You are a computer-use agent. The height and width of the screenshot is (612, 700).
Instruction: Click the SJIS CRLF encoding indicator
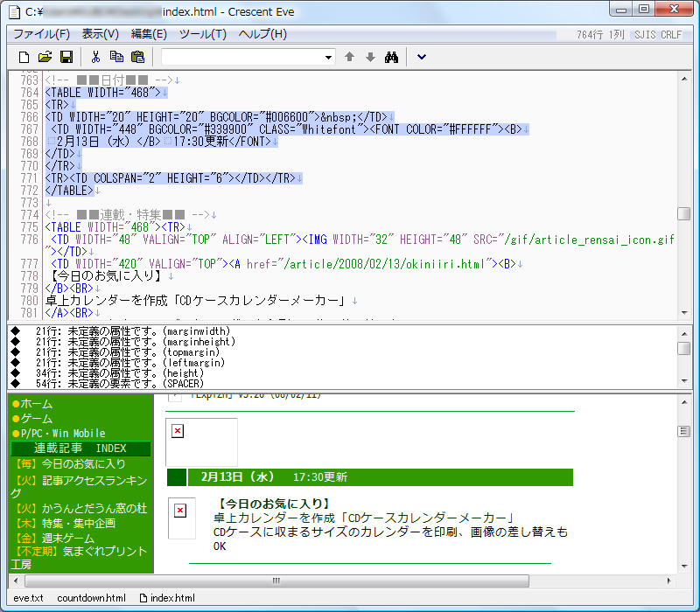658,35
